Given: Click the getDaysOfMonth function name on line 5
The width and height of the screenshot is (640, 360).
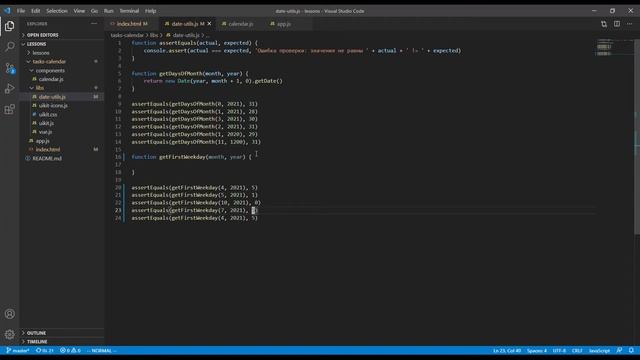Looking at the screenshot, I should click(180, 73).
